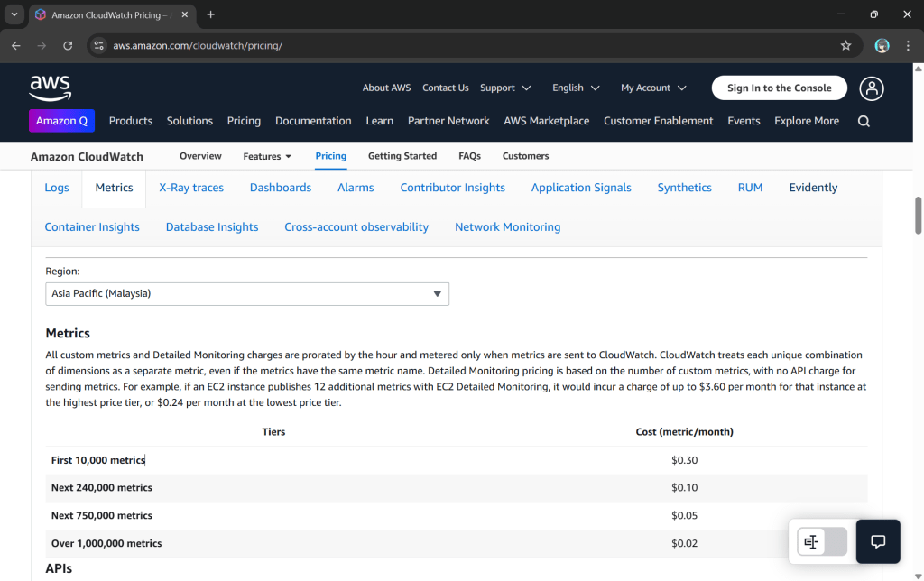Select the Dashboards tab

[x=281, y=188]
